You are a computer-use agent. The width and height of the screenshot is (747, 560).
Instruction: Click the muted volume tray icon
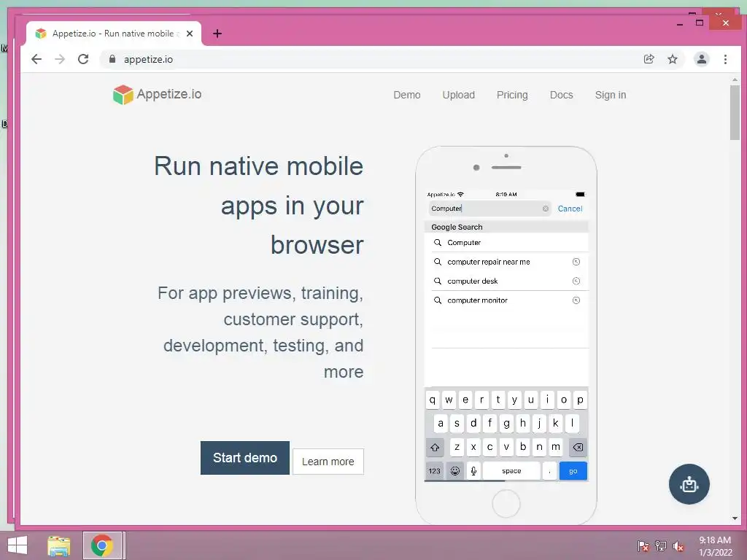(x=678, y=546)
